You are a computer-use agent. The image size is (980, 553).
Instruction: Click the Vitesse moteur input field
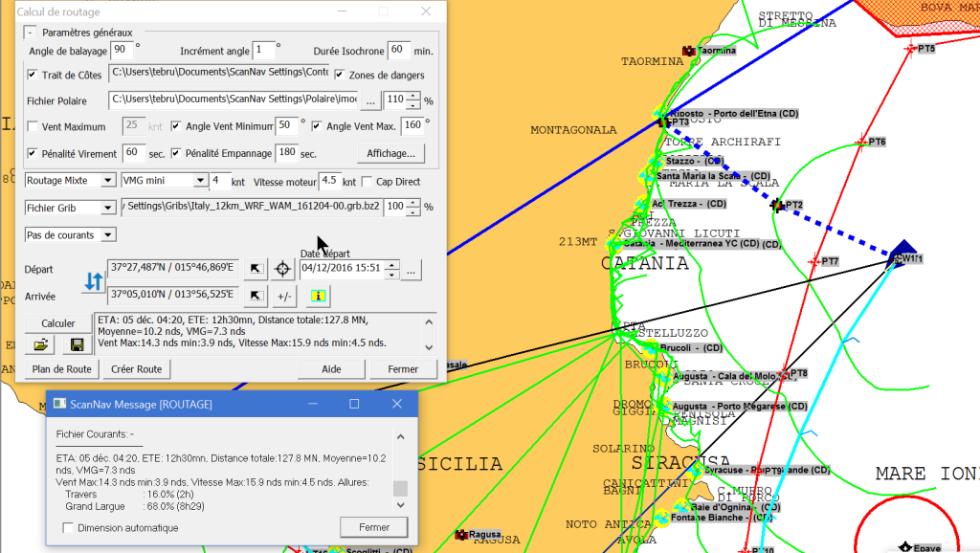coord(329,181)
